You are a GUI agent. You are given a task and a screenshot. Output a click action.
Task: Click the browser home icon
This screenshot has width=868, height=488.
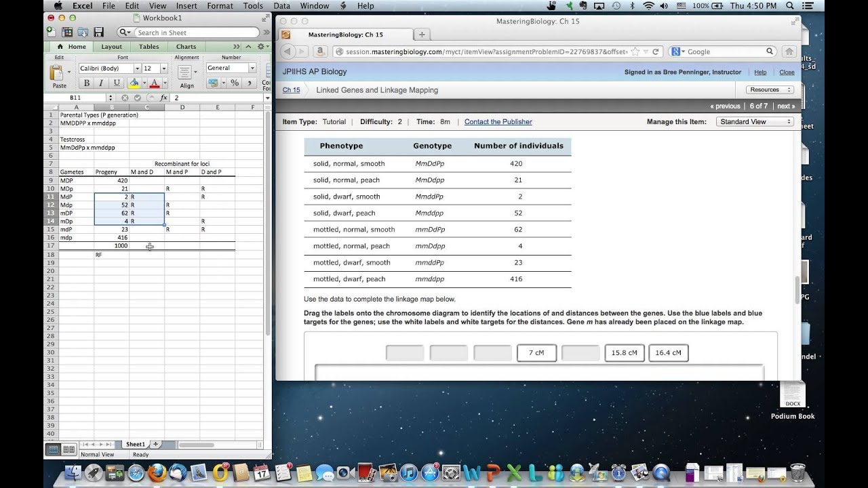[x=789, y=52]
